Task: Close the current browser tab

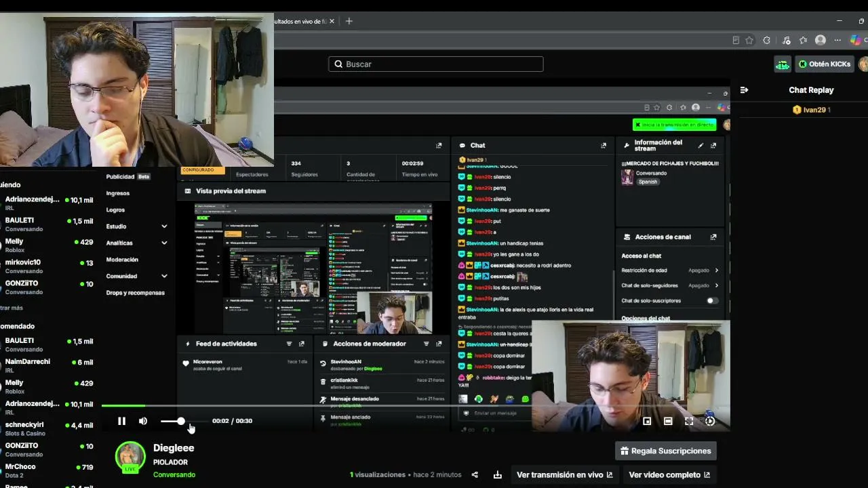Action: [332, 21]
